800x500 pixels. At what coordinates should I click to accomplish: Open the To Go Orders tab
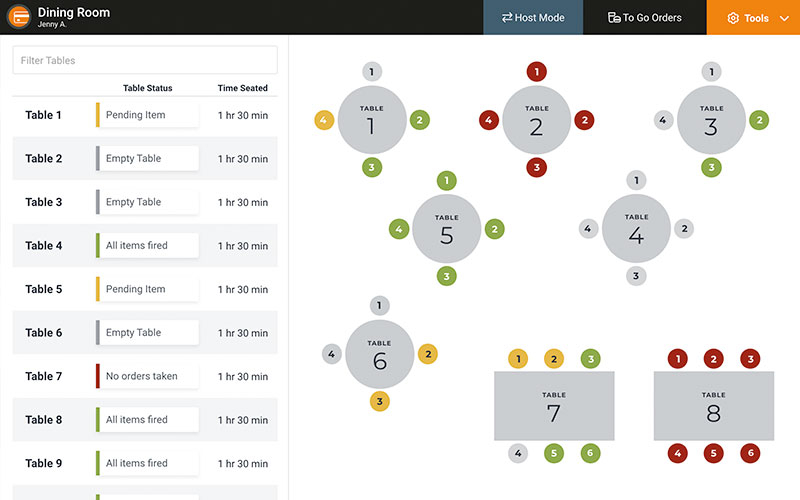pyautogui.click(x=644, y=18)
